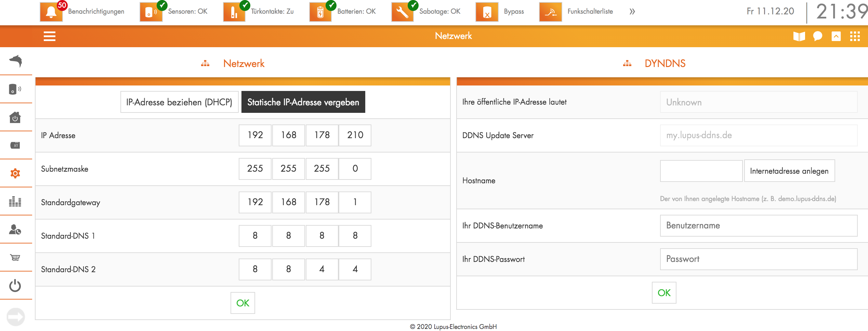Image resolution: width=868 pixels, height=331 pixels.
Task: Open the Funkschalterliste icon
Action: pyautogui.click(x=550, y=12)
